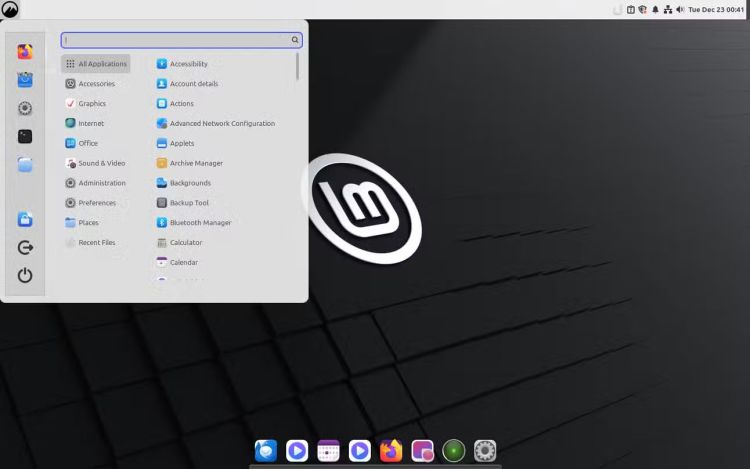Click the application menu search field
The image size is (750, 469).
point(176,40)
